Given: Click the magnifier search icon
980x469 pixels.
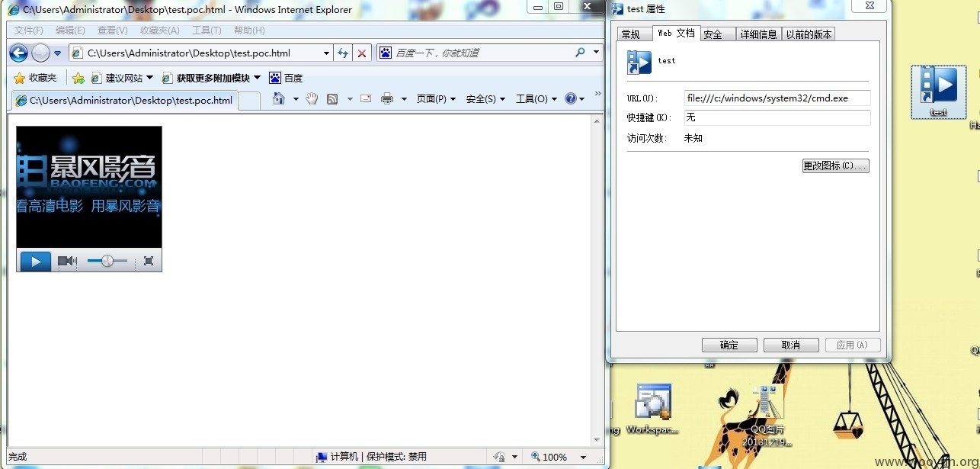Looking at the screenshot, I should 580,53.
